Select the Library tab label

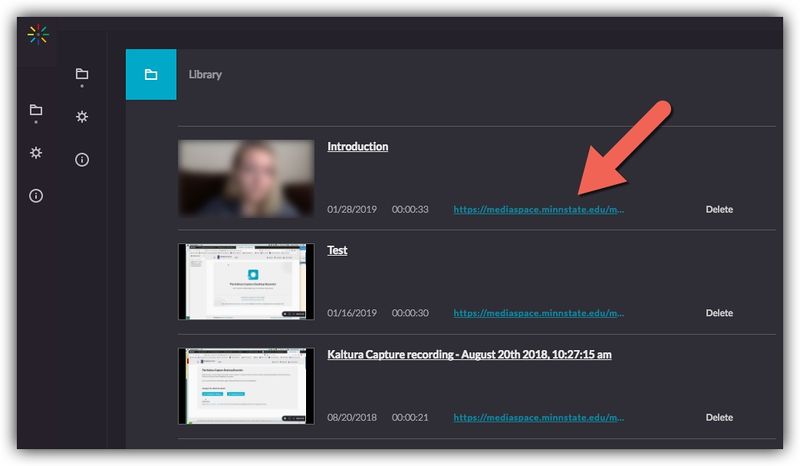tap(205, 75)
